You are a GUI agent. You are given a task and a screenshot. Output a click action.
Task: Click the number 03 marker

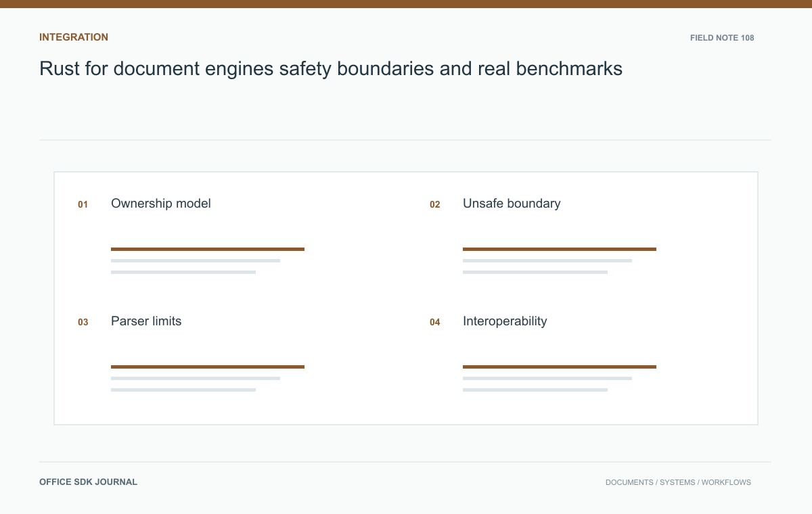(x=83, y=322)
